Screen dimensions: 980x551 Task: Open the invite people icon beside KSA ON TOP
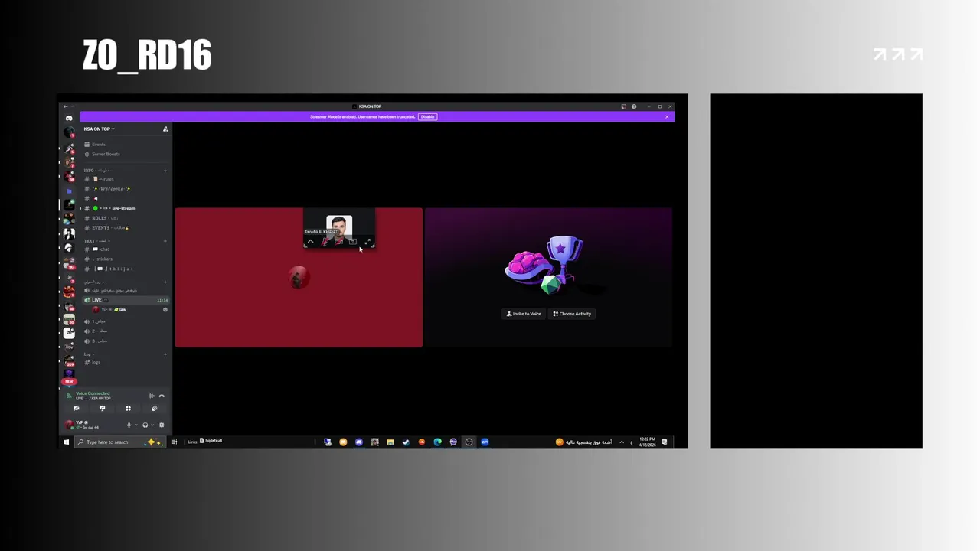tap(165, 129)
